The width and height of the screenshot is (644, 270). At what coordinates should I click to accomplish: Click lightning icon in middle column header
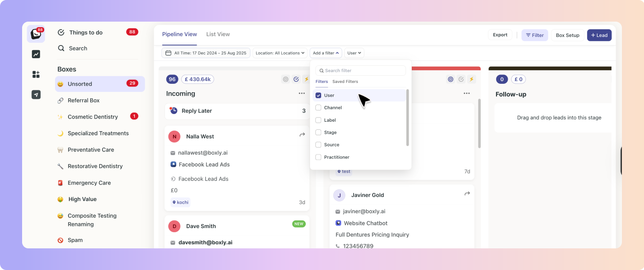click(471, 79)
